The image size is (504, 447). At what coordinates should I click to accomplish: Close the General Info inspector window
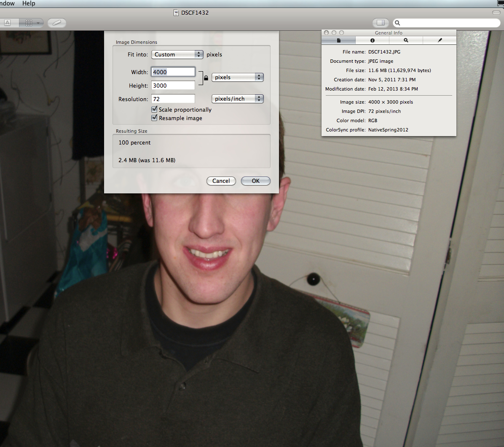tap(326, 33)
